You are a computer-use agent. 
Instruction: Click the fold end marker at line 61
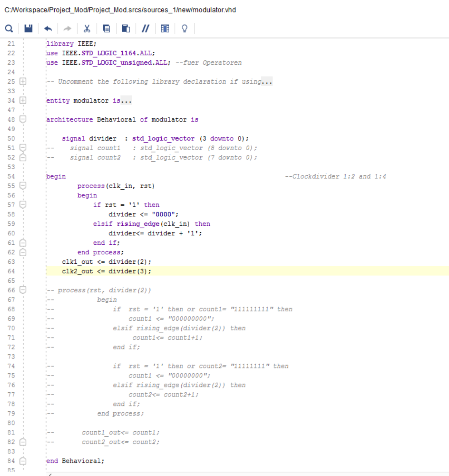pyautogui.click(x=23, y=243)
